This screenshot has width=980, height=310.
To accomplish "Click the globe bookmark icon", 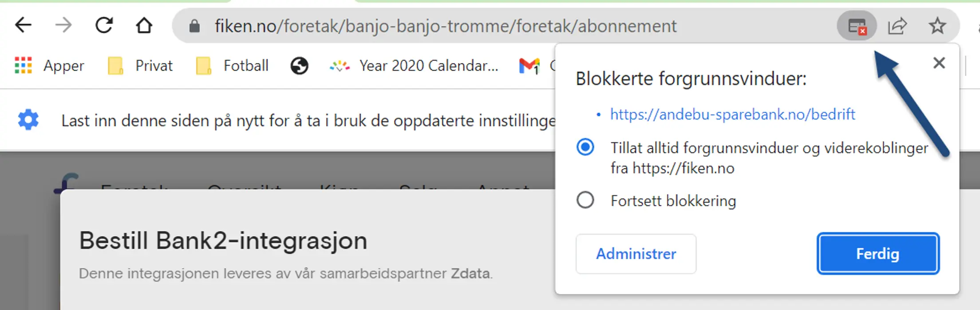I will [299, 66].
